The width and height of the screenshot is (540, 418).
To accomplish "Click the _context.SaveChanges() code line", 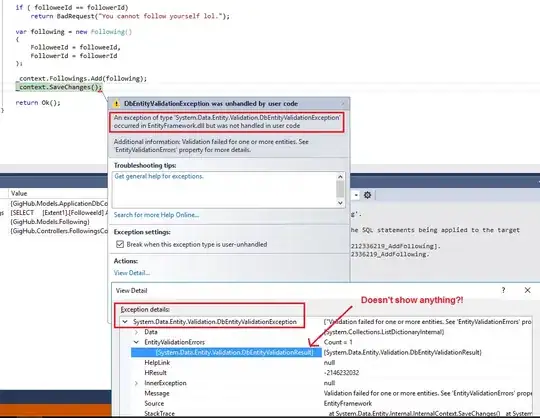I will click(x=59, y=87).
